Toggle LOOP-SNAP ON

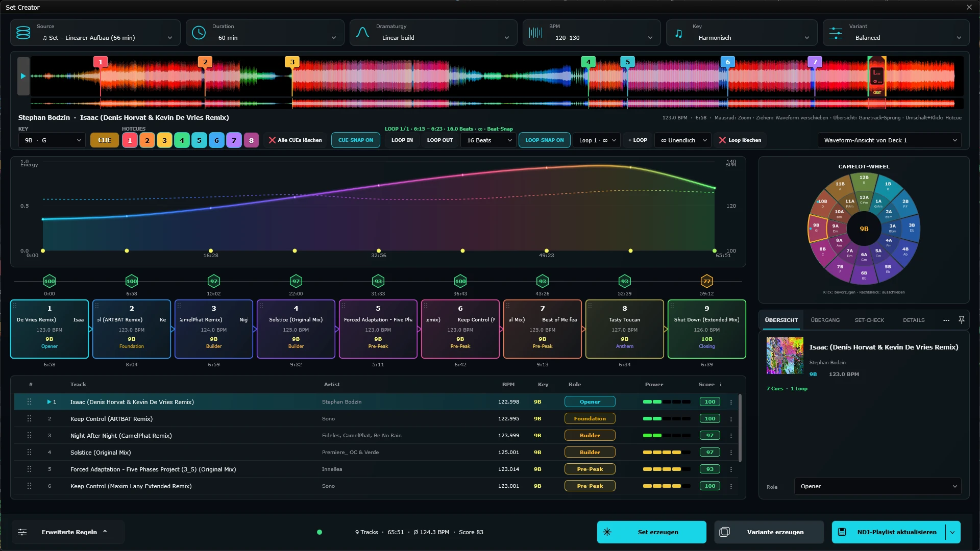(x=545, y=140)
